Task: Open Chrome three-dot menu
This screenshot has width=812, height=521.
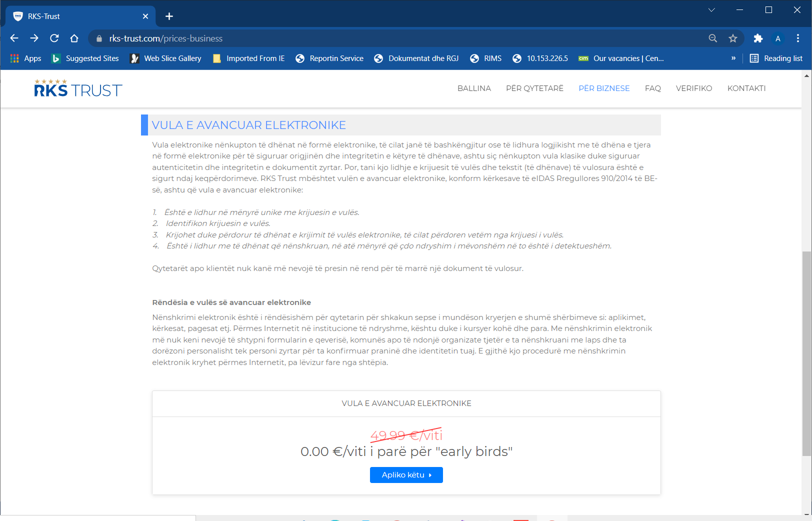Action: (798, 38)
